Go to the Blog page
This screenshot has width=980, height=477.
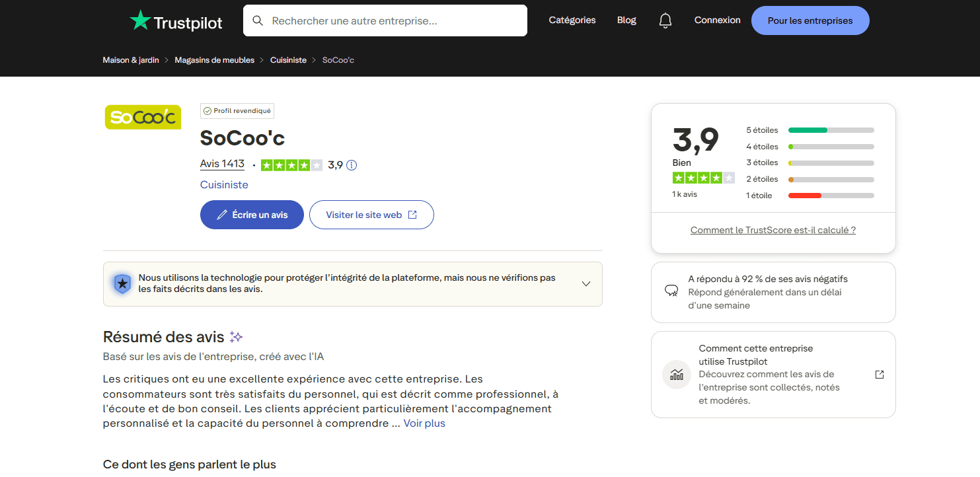coord(626,20)
